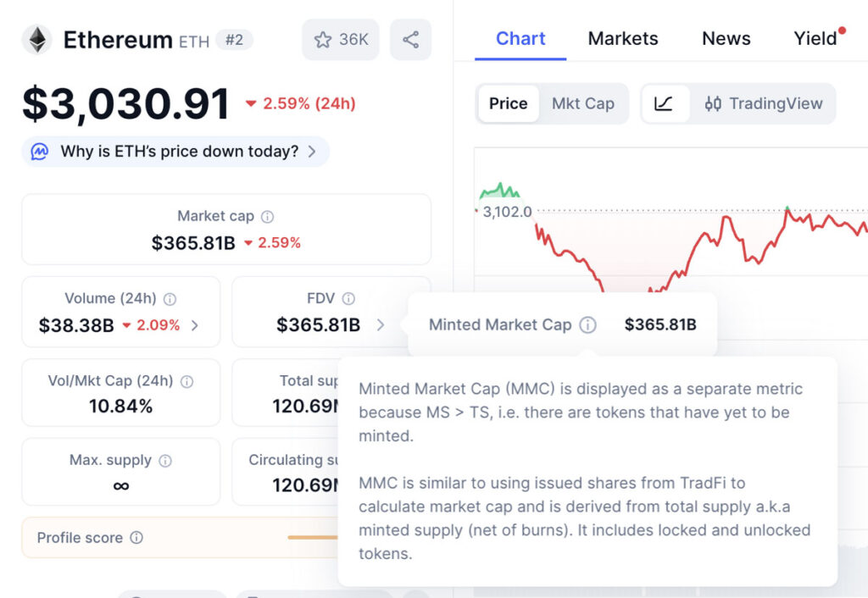
Task: Switch chart to Mkt Cap view
Action: (x=582, y=103)
